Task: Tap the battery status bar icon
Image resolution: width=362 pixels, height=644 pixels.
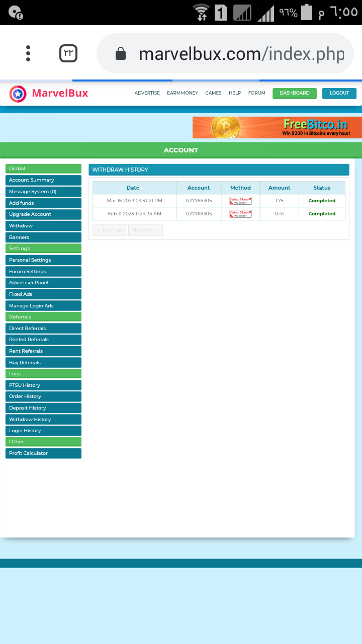Action: 307,13
